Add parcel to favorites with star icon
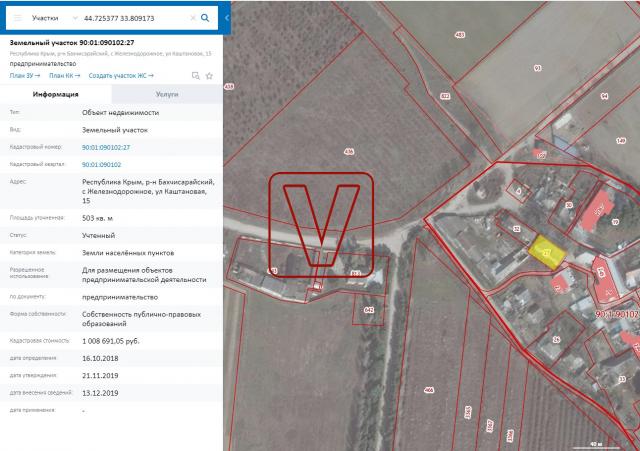 (209, 76)
